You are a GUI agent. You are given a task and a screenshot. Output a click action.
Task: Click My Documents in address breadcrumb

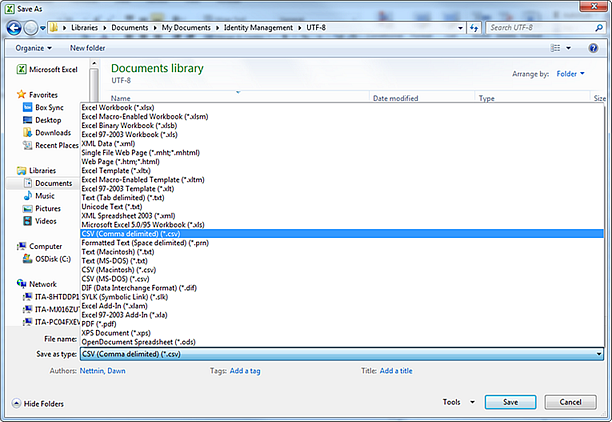click(186, 28)
